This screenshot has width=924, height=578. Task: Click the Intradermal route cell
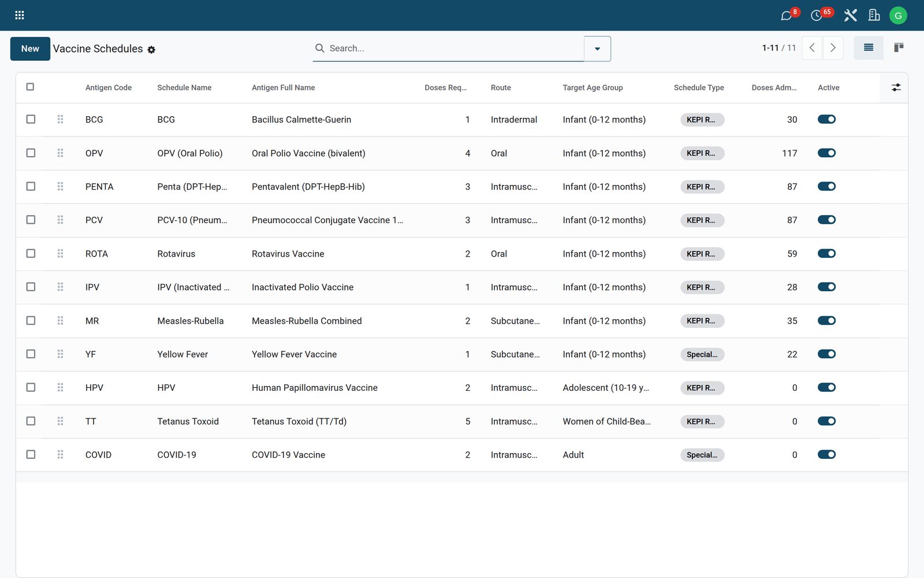[x=514, y=120]
